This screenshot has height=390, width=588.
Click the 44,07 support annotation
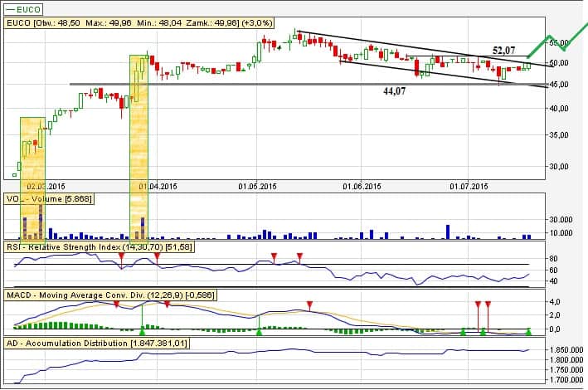393,90
